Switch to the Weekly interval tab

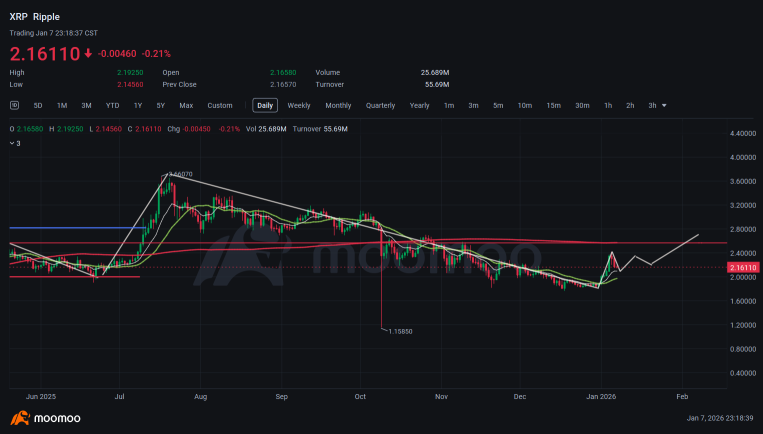point(299,106)
